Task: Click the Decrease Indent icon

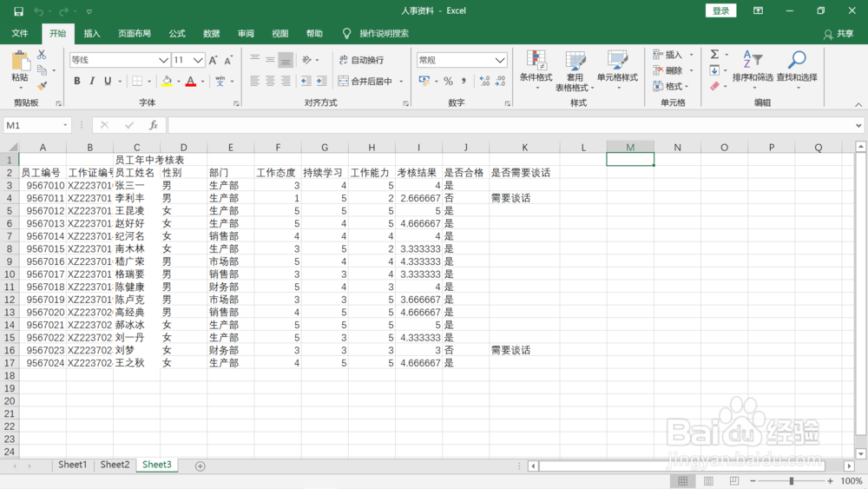Action: pyautogui.click(x=306, y=82)
